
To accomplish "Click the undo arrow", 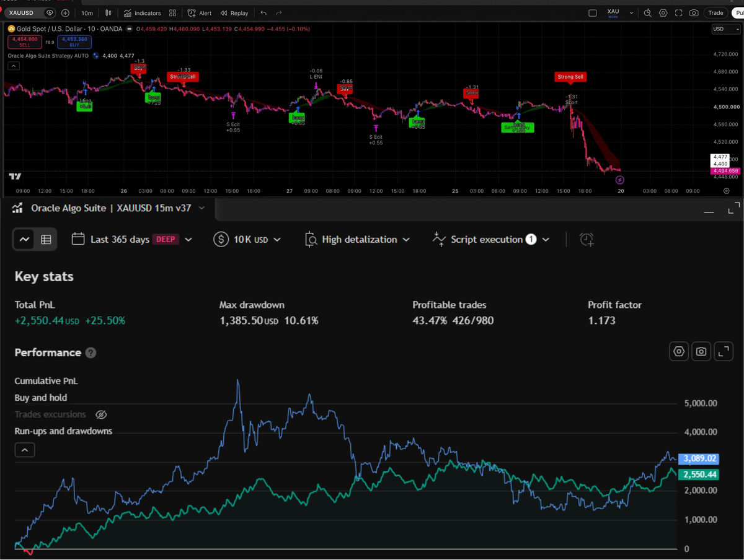I will (x=263, y=13).
